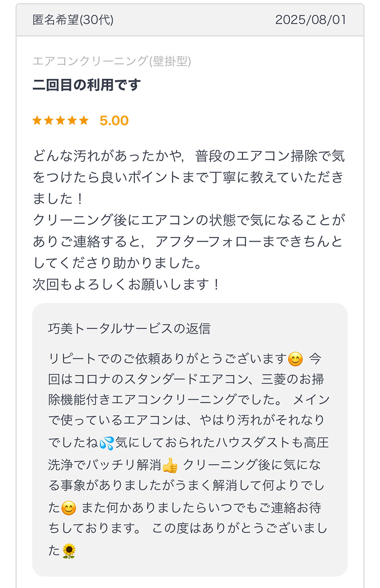
Task: Click the sentence 次回もよろしくお願いします！
Action: pos(126,284)
